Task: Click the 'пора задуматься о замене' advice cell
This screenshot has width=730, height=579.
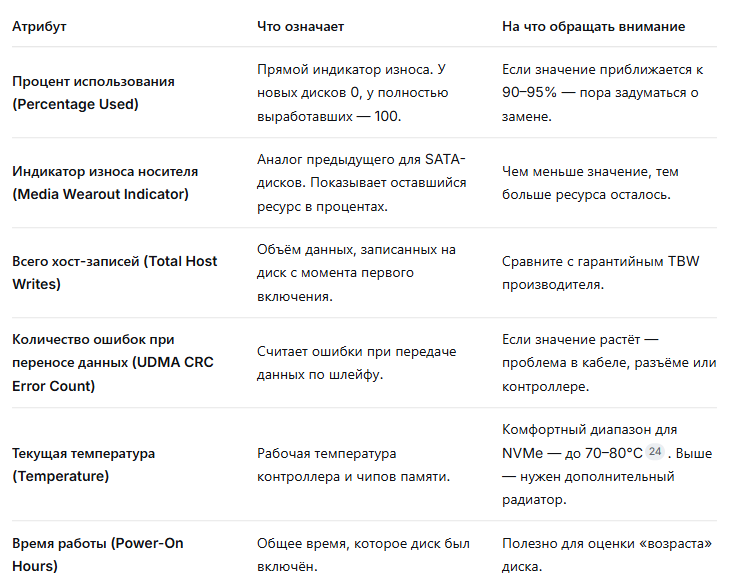Action: tap(602, 92)
